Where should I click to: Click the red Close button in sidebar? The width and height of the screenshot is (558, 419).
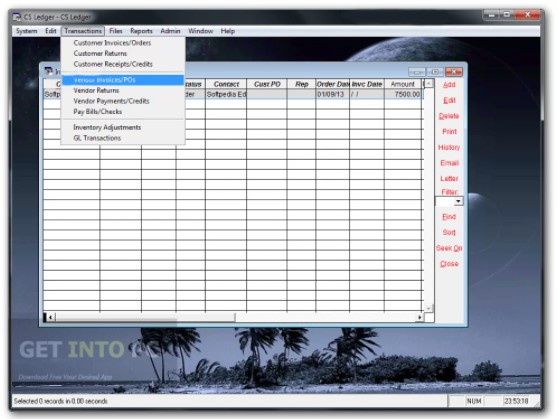(x=449, y=264)
